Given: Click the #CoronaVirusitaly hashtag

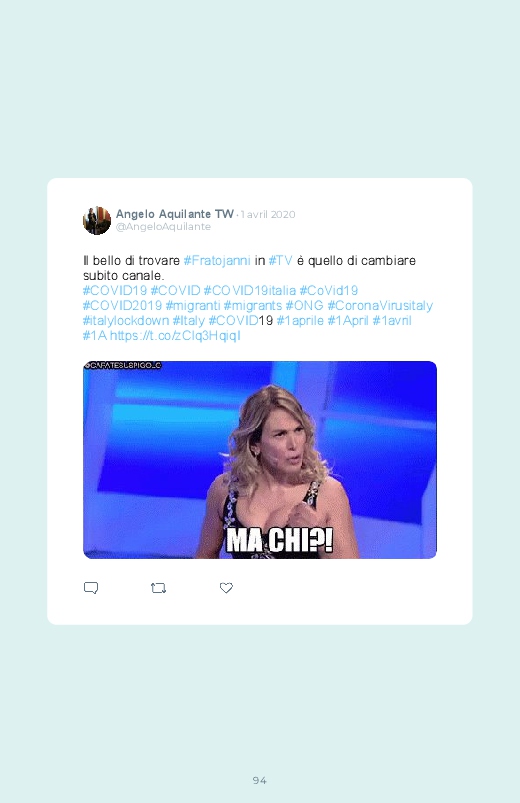Looking at the screenshot, I should pyautogui.click(x=380, y=306).
